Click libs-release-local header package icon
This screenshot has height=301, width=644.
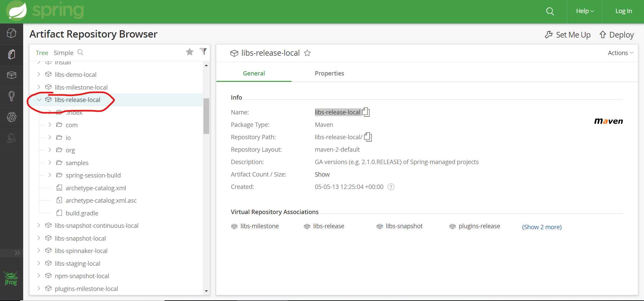pyautogui.click(x=234, y=53)
